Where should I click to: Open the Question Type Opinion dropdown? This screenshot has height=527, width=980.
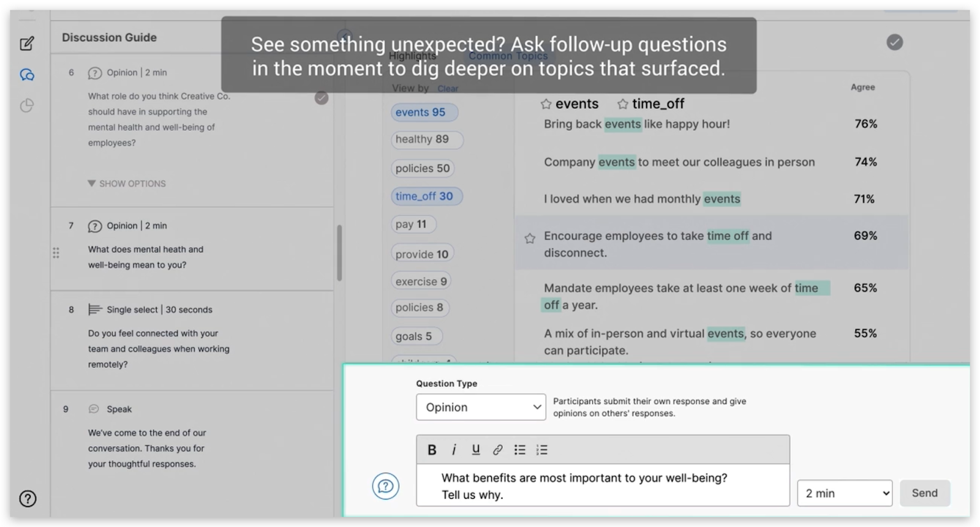481,407
